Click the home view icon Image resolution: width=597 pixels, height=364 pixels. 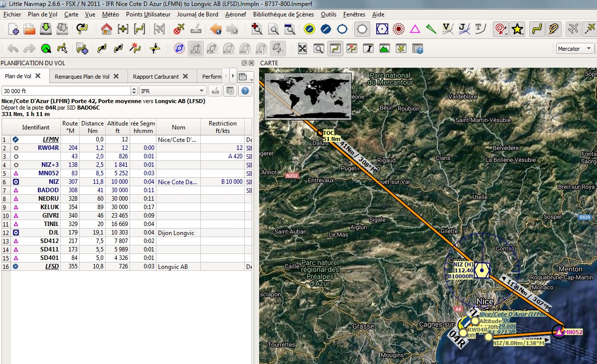tap(106, 29)
